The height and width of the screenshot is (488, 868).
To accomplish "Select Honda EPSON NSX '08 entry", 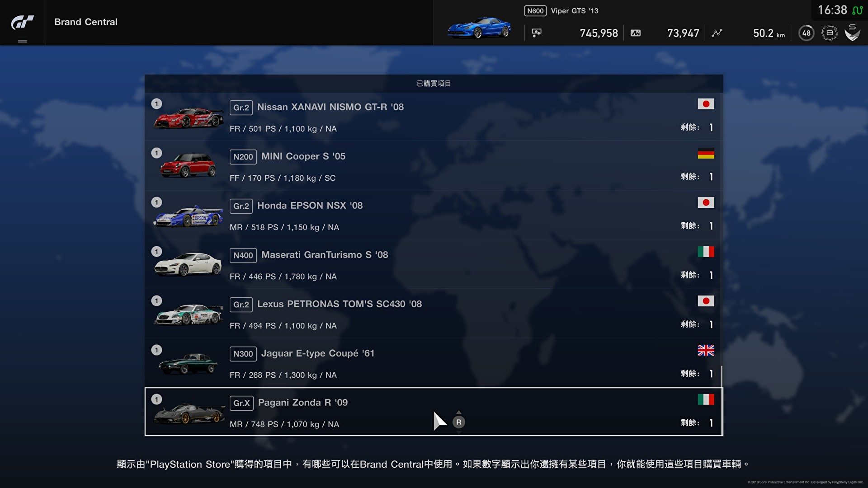I will pyautogui.click(x=434, y=215).
